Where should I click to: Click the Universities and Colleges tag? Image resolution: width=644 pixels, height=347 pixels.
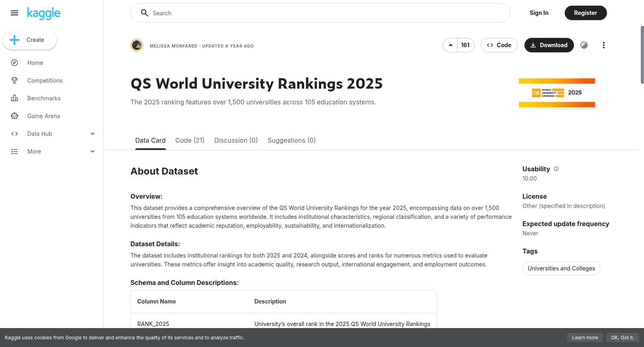pyautogui.click(x=561, y=268)
